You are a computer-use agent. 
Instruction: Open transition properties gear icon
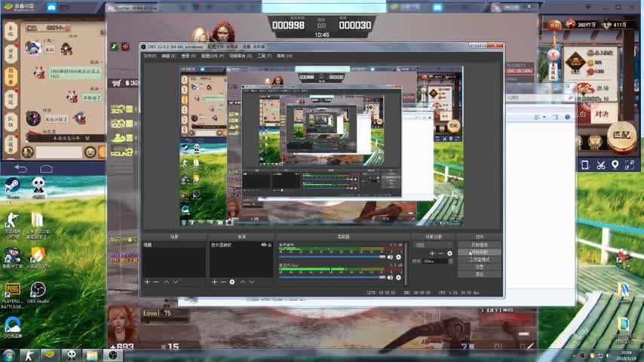449,253
